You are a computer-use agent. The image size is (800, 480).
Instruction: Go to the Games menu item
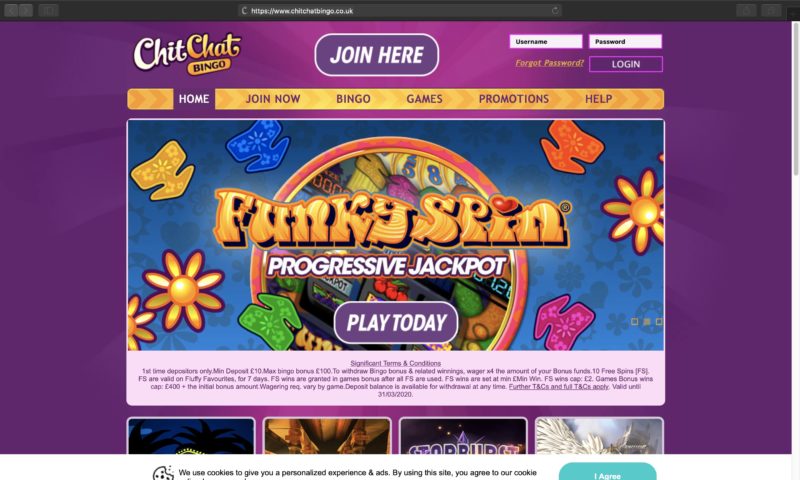point(424,99)
